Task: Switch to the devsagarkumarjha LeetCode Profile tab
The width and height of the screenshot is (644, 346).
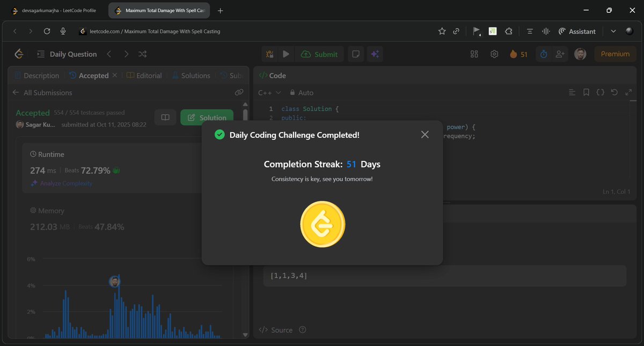Action: click(54, 10)
